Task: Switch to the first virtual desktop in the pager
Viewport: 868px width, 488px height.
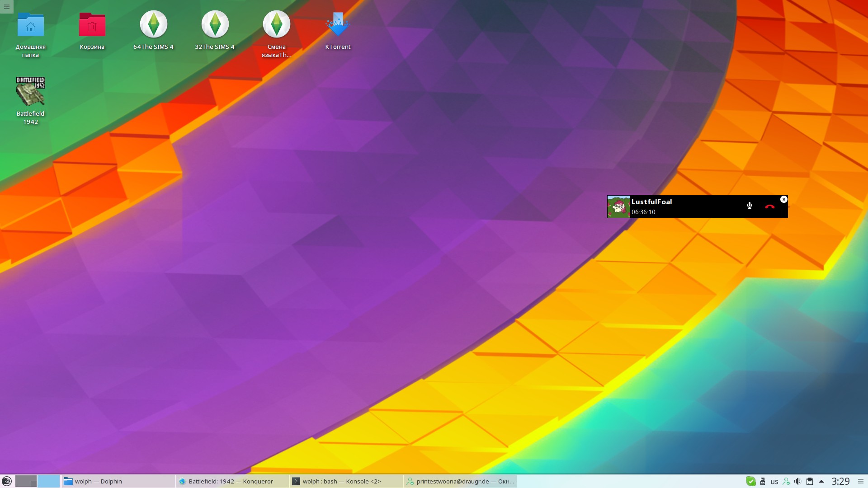Action: pos(26,481)
